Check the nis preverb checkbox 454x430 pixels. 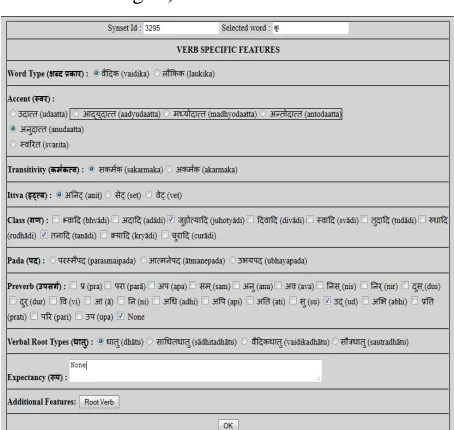point(320,285)
